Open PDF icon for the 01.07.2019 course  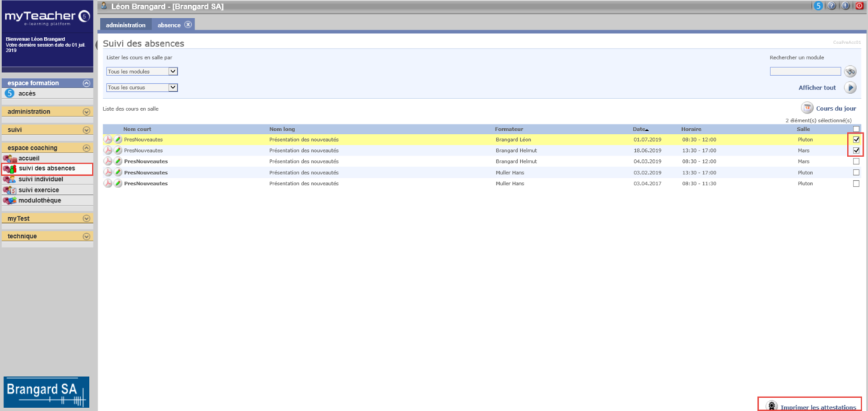[x=109, y=139]
